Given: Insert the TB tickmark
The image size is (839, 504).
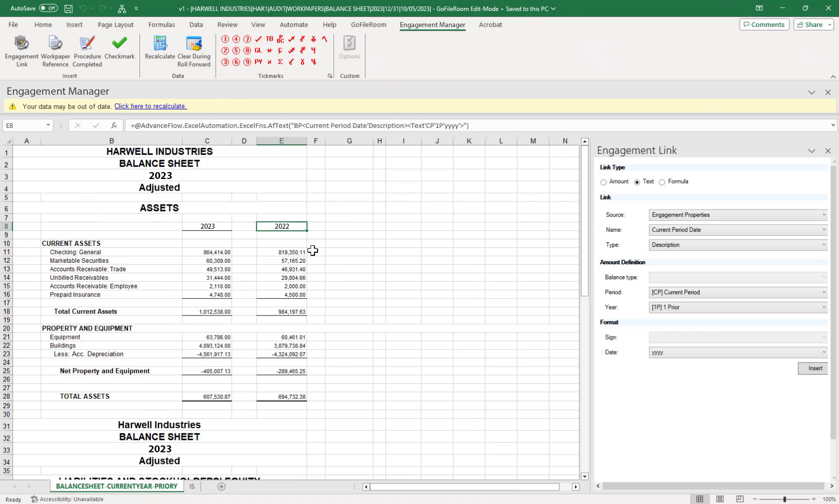Looking at the screenshot, I should click(x=269, y=39).
